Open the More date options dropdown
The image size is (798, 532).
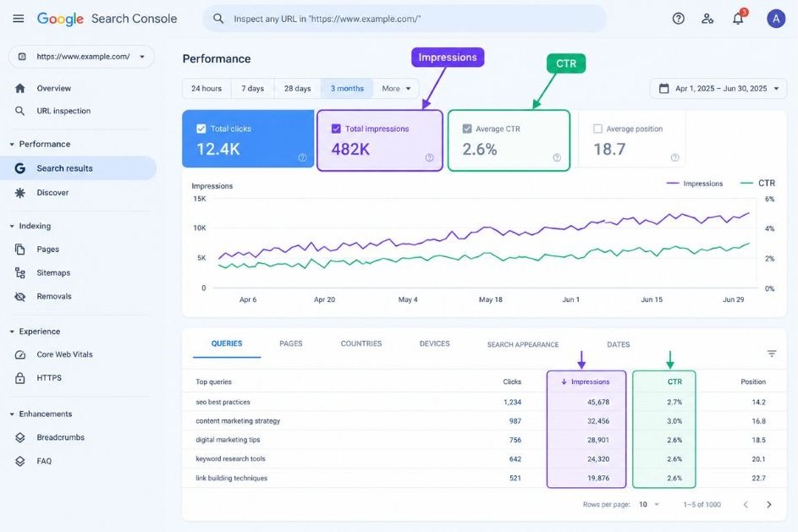point(396,89)
